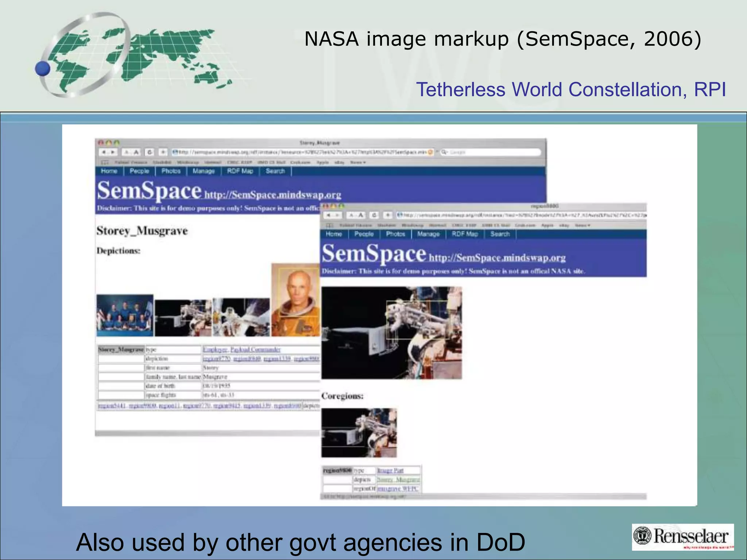Open Manage tab in region9800 window

coord(428,234)
